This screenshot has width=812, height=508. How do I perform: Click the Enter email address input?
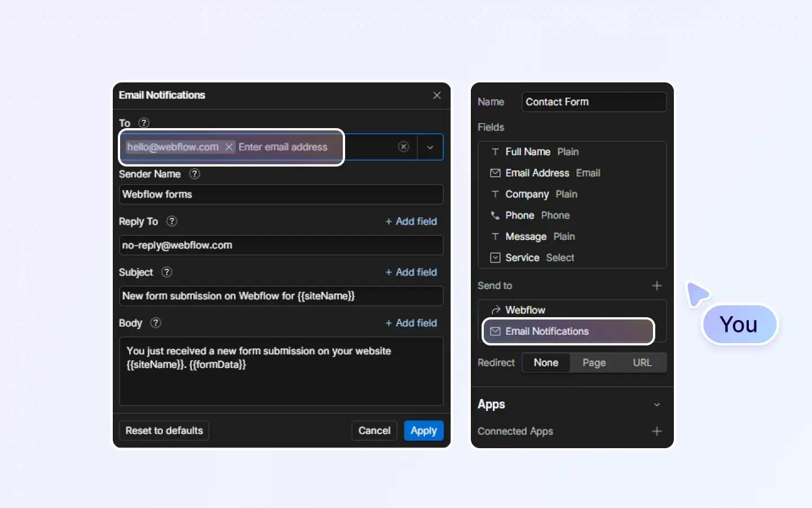point(283,147)
